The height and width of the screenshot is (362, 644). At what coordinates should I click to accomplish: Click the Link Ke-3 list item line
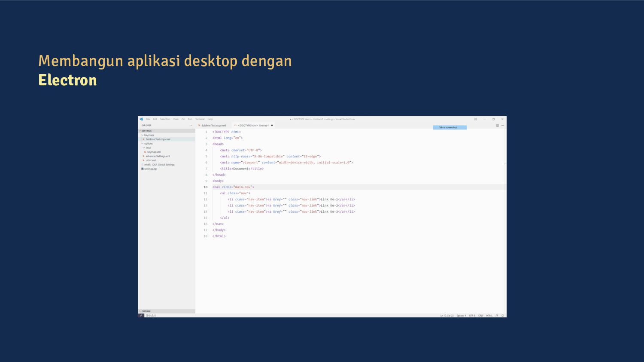291,211
